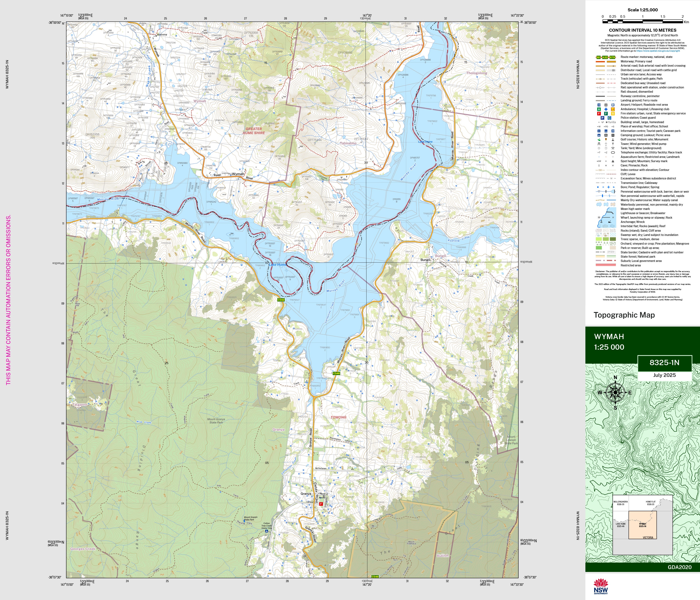Click the Mount Granya State Park label
Image resolution: width=700 pixels, height=600 pixels.
point(216,421)
